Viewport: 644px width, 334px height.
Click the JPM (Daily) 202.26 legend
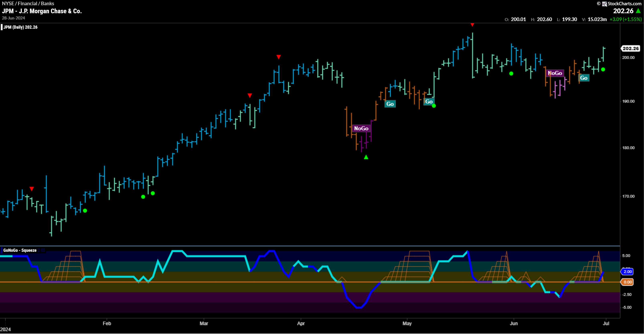(20, 27)
